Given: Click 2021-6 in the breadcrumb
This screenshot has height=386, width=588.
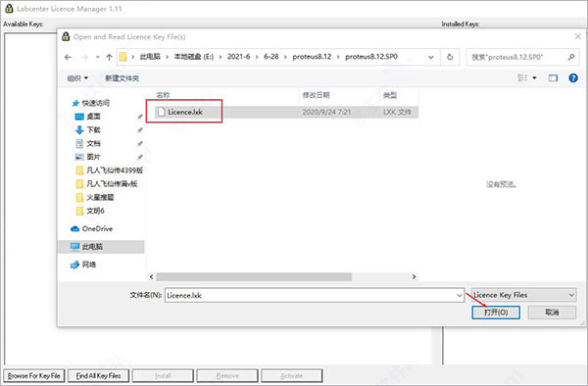Looking at the screenshot, I should (238, 57).
